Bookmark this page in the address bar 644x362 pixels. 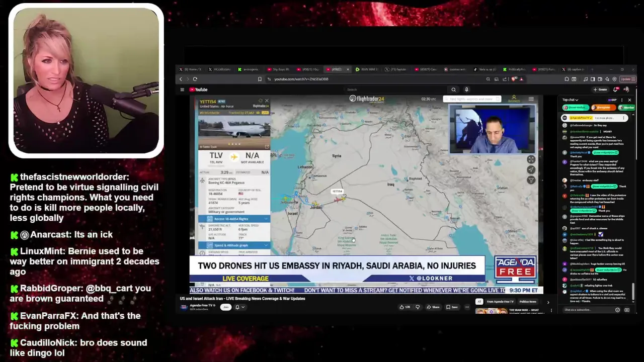pyautogui.click(x=260, y=79)
